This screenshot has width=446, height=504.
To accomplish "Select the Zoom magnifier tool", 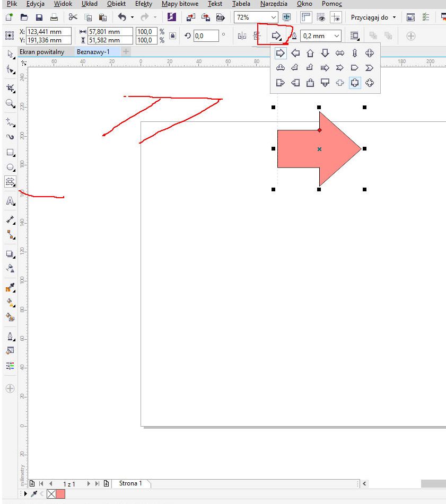I will coord(10,104).
